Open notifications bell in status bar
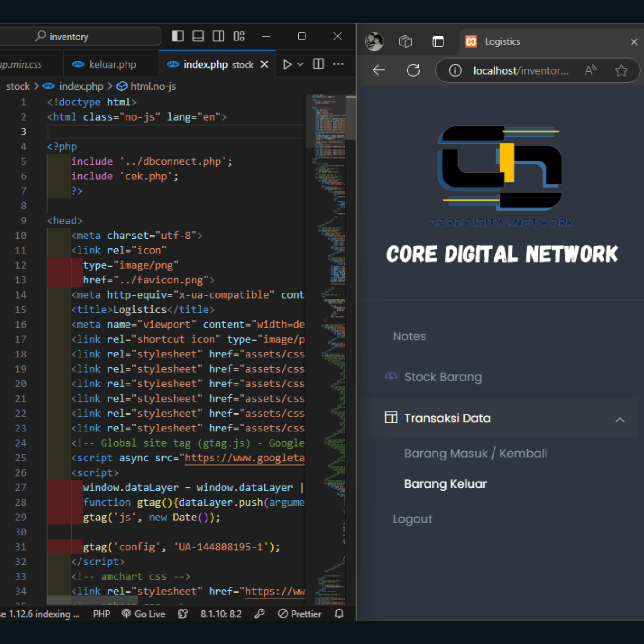Screen dimensions: 644x644 pyautogui.click(x=339, y=614)
